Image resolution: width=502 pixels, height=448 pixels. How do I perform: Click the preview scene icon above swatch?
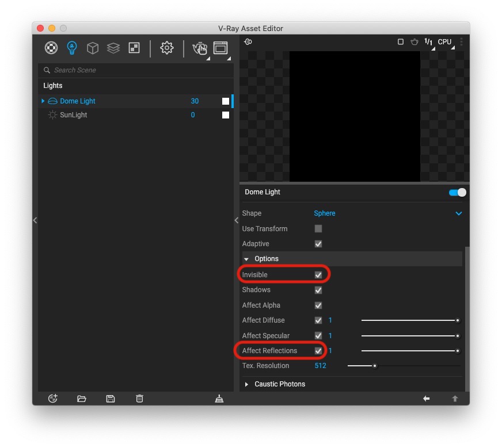[248, 41]
